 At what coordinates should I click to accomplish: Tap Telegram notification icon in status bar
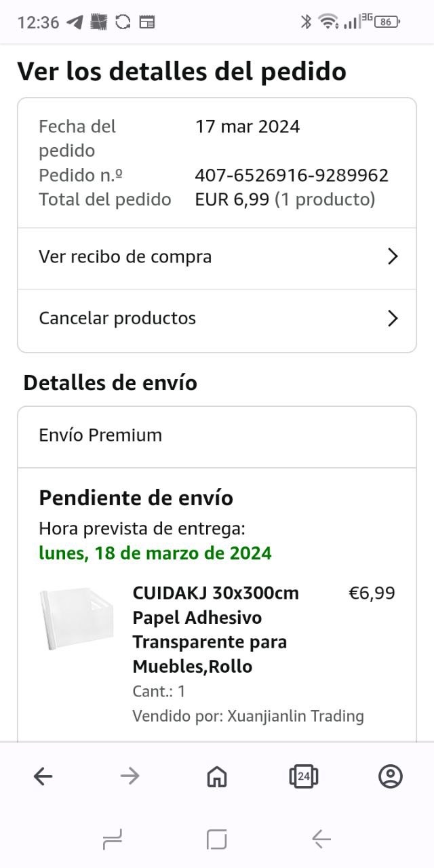(x=75, y=22)
